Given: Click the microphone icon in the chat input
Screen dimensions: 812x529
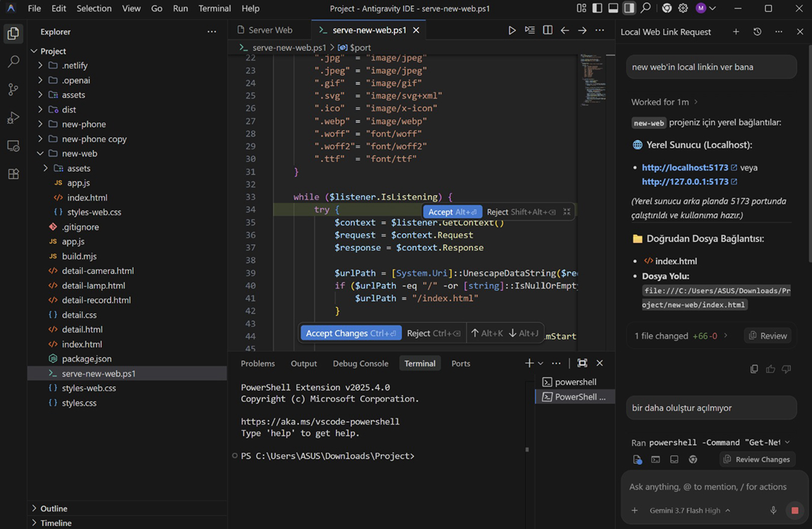Looking at the screenshot, I should [x=774, y=510].
